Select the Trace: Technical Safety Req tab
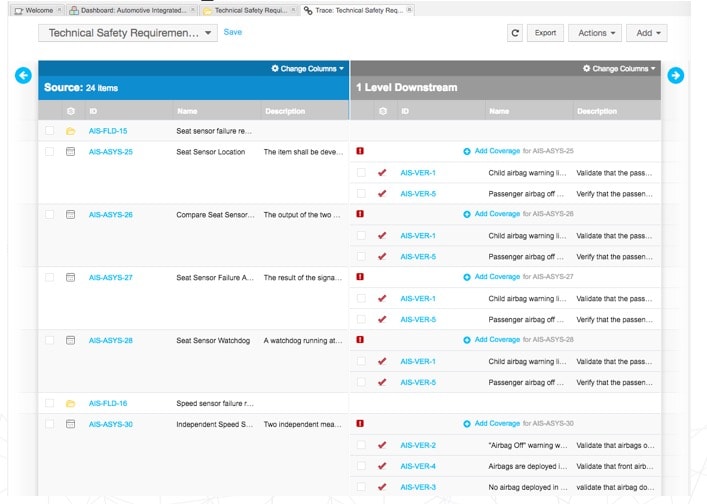Viewport: 707px width, 504px height. (x=359, y=10)
